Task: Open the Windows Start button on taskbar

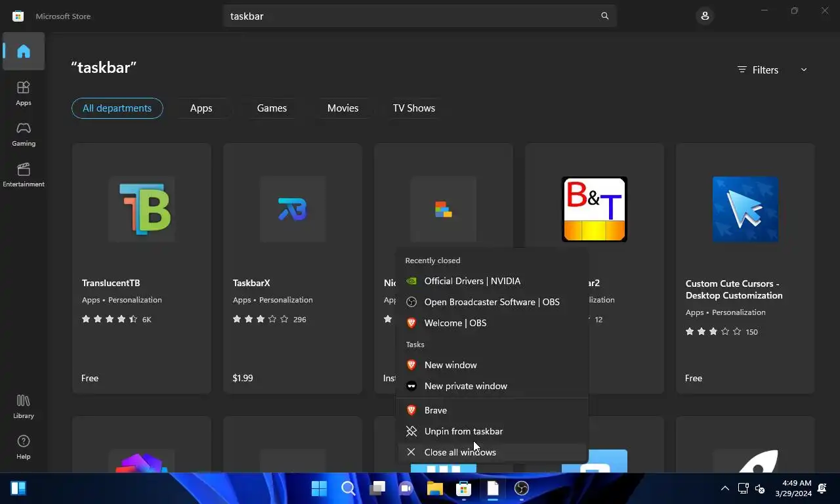Action: tap(320, 488)
